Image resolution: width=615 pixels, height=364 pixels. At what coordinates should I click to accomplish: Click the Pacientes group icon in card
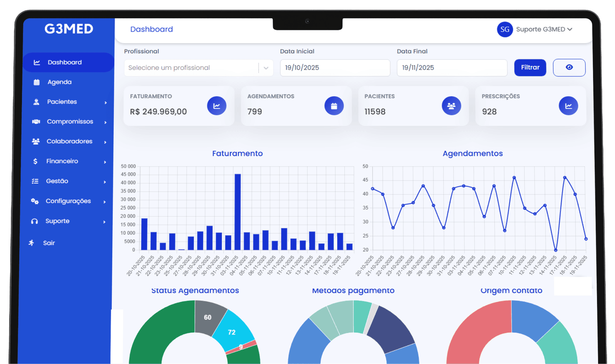coord(451,106)
